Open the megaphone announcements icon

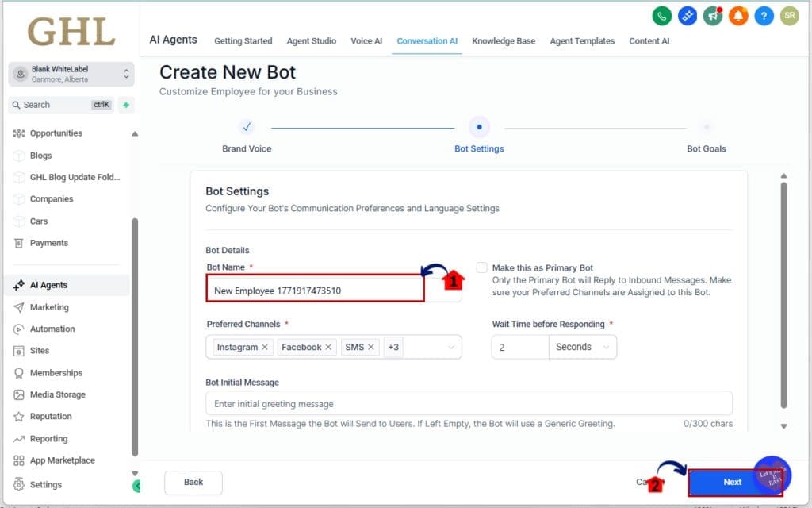(x=713, y=15)
